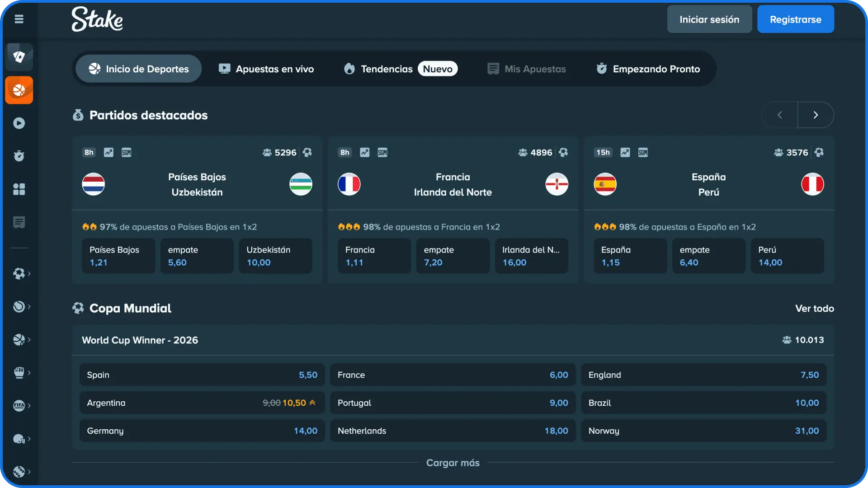Viewport: 868px width, 488px height.
Task: Expand the boxing glove sidebar item
Action: click(x=21, y=372)
